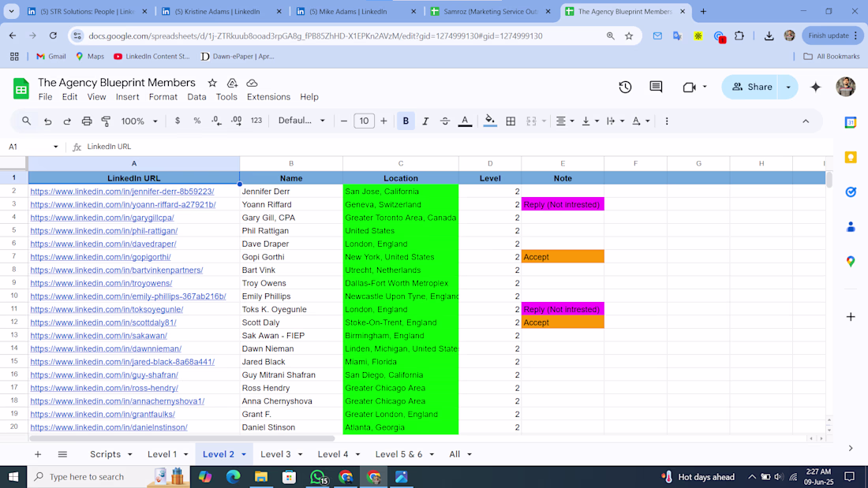Viewport: 868px width, 488px height.
Task: Open Jennifer Derr's LinkedIn profile link
Action: (122, 192)
